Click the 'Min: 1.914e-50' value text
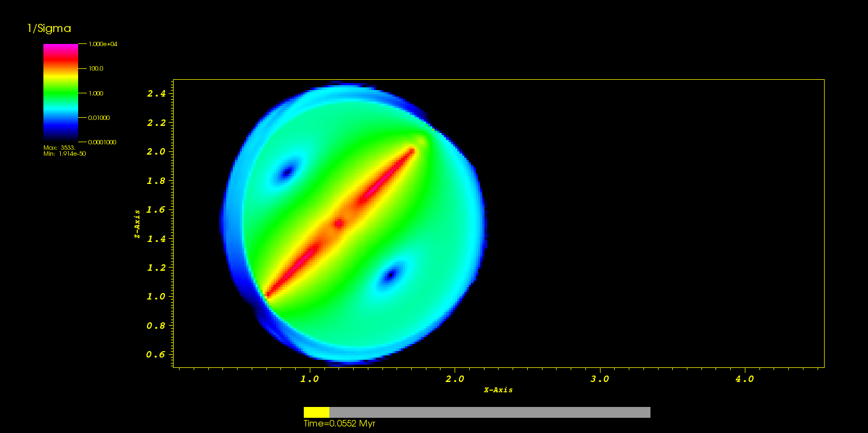 65,154
